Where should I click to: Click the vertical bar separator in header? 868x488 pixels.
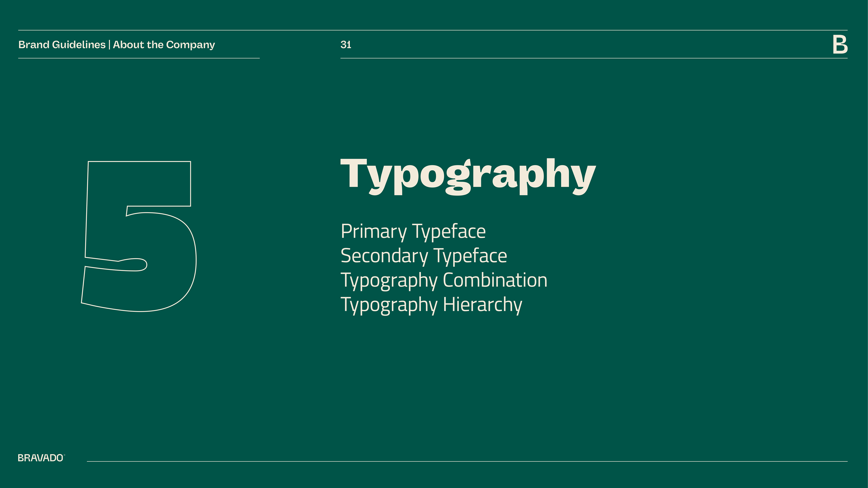pos(109,45)
